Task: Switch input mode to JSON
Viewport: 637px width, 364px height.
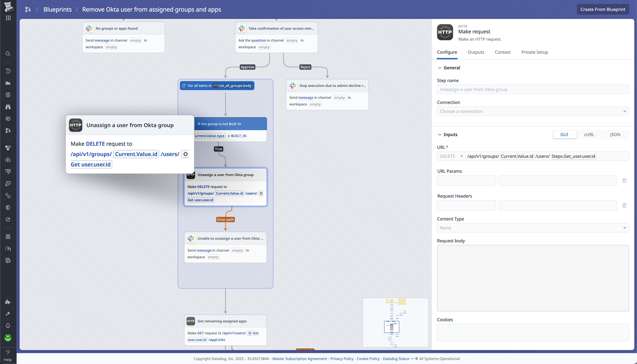Action: click(x=615, y=134)
